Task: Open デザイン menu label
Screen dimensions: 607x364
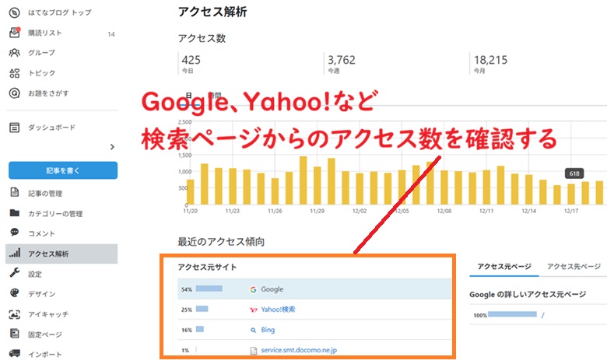Action: [41, 294]
